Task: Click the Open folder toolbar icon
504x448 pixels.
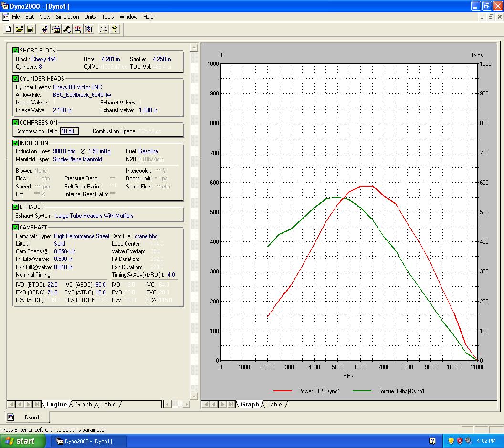Action: [19, 29]
